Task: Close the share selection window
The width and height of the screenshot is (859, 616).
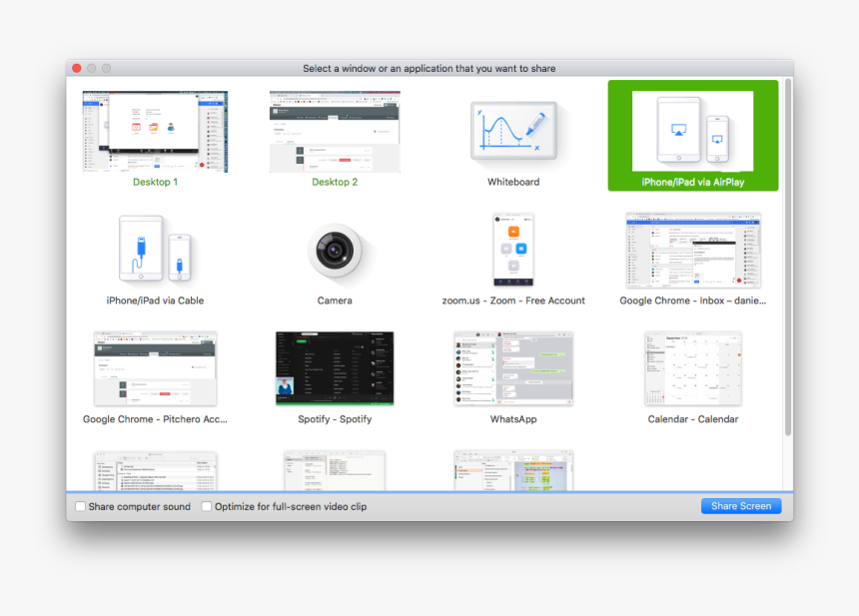Action: click(x=77, y=68)
